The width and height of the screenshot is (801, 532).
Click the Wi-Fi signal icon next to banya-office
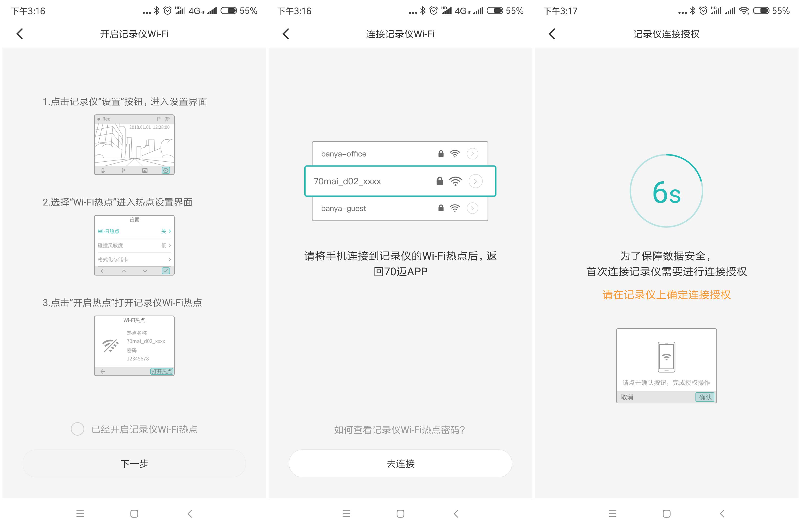point(455,153)
